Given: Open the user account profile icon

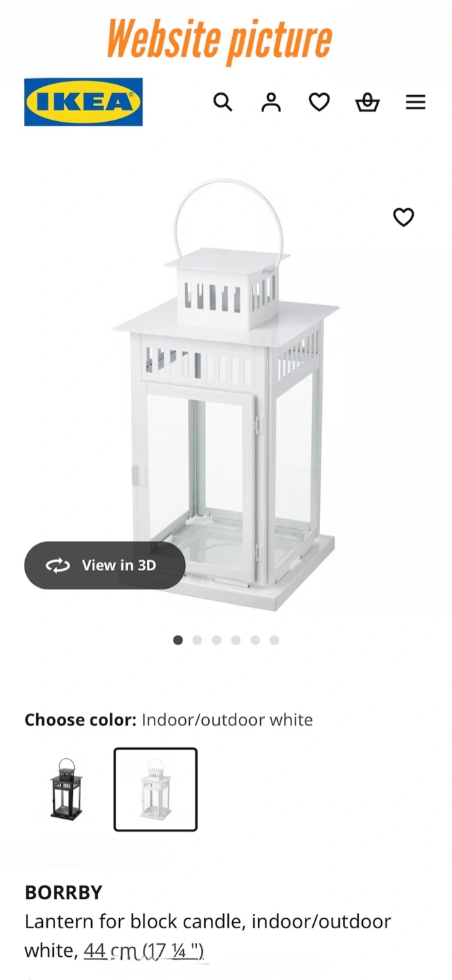Looking at the screenshot, I should coord(271,103).
